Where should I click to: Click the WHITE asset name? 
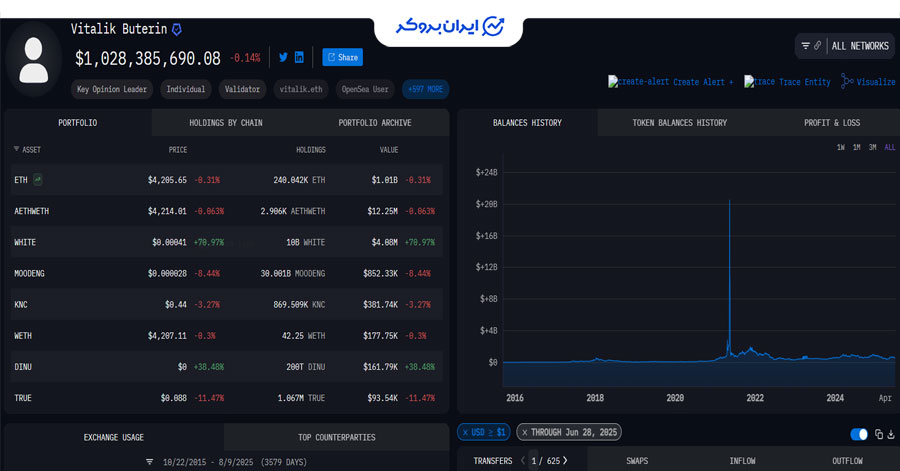(25, 242)
